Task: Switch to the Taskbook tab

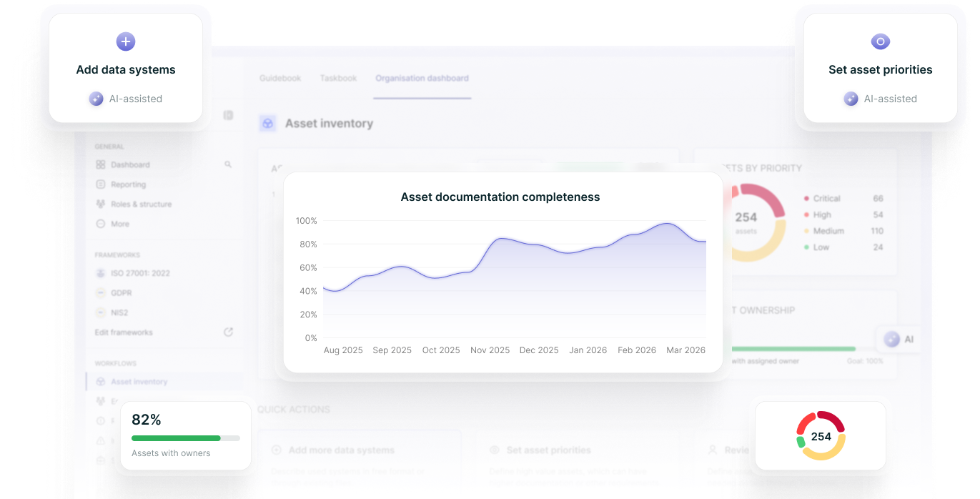Action: pos(338,78)
